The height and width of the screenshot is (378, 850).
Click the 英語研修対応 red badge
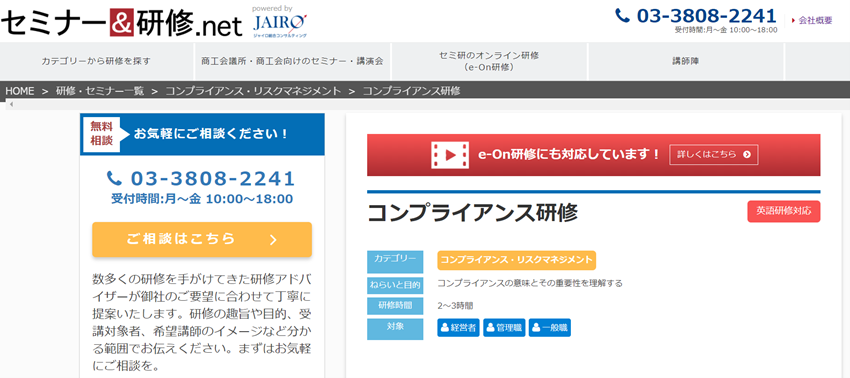click(x=783, y=212)
